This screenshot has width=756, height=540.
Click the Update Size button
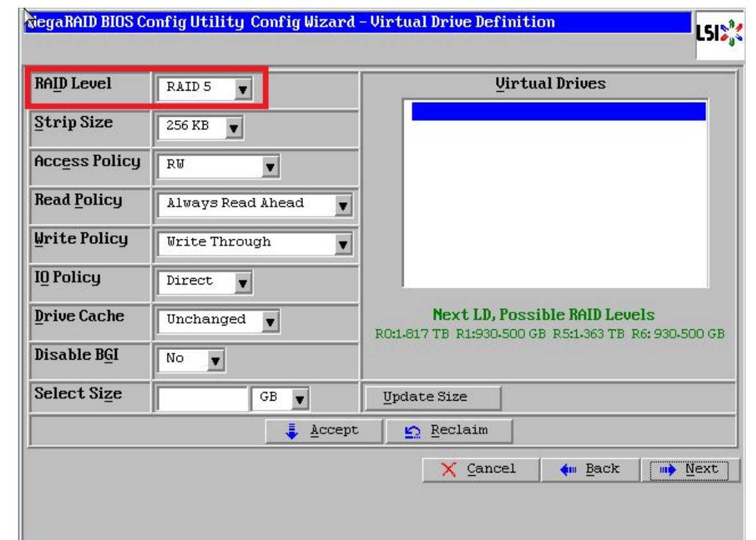(433, 397)
